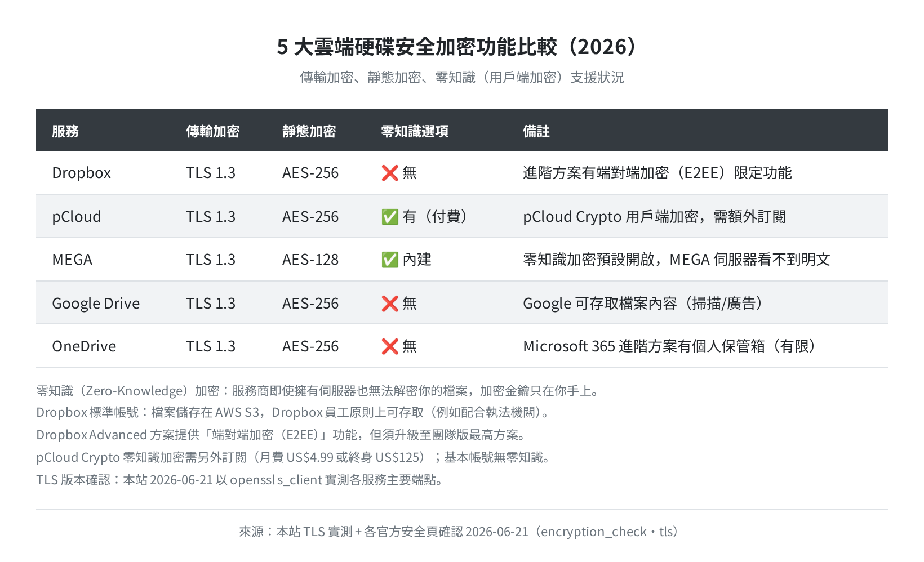Viewport: 924px width, 562px height.
Task: Select the 零知識選項 column header
Action: pos(415,131)
